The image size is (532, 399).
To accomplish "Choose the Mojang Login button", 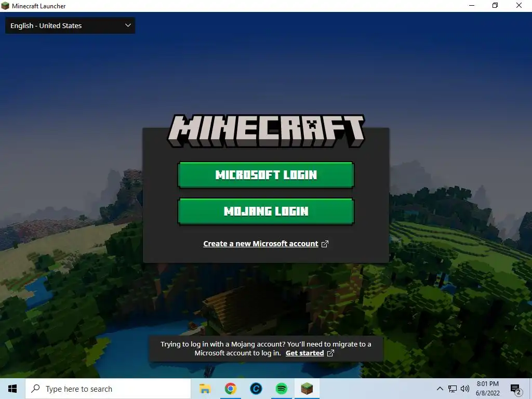I will pos(266,211).
